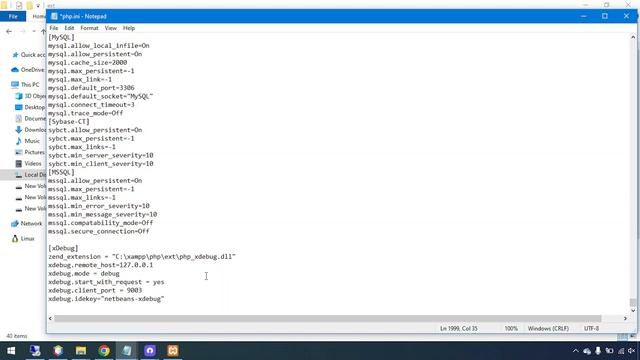Place cursor on xdebug.remote_host=127.0.0.1 line
640x360 pixels.
(100, 265)
